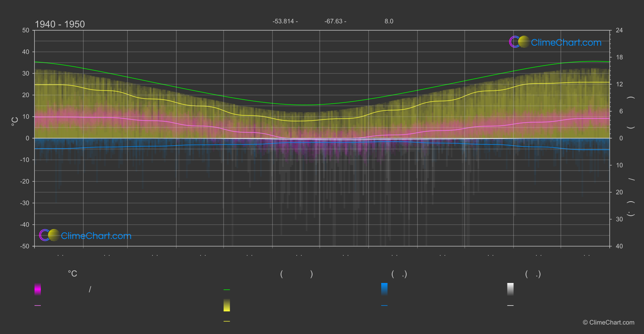Select the yellow gradient legend swatch
Viewport: 644px width, 334px height.
[227, 305]
